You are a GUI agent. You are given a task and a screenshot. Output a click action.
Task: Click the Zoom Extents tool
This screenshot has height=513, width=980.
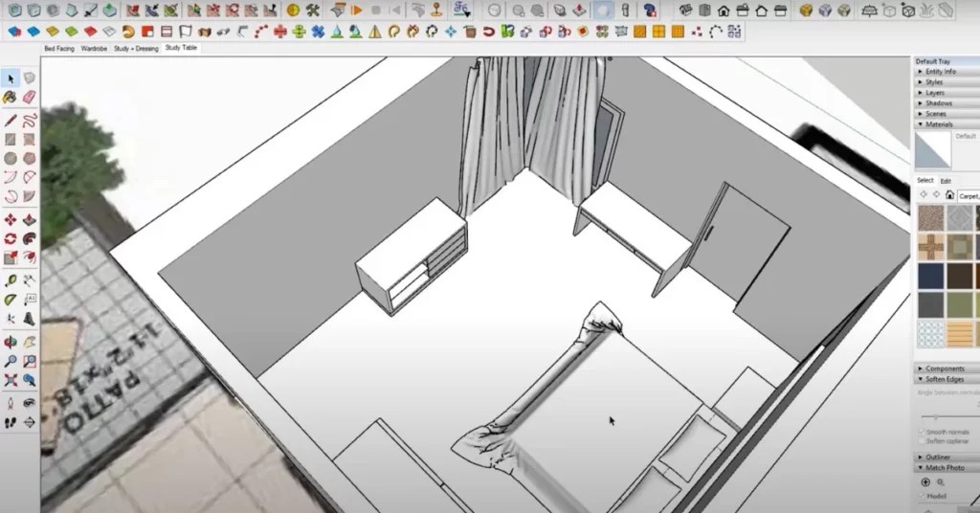(x=10, y=381)
